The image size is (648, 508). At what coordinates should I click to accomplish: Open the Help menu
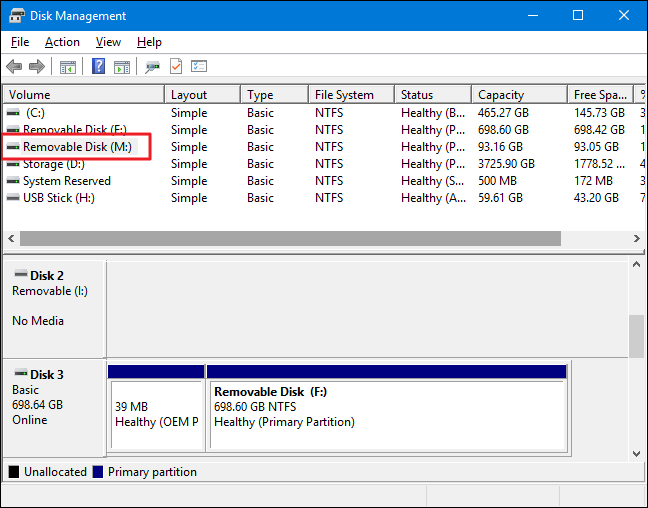pyautogui.click(x=149, y=42)
